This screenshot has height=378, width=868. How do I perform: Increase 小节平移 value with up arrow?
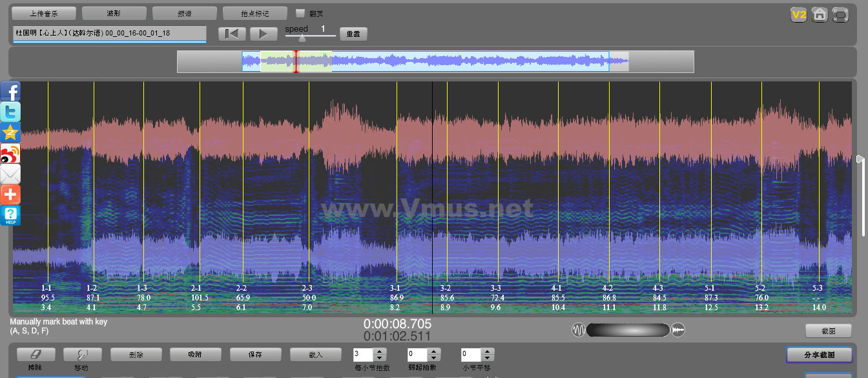point(488,352)
